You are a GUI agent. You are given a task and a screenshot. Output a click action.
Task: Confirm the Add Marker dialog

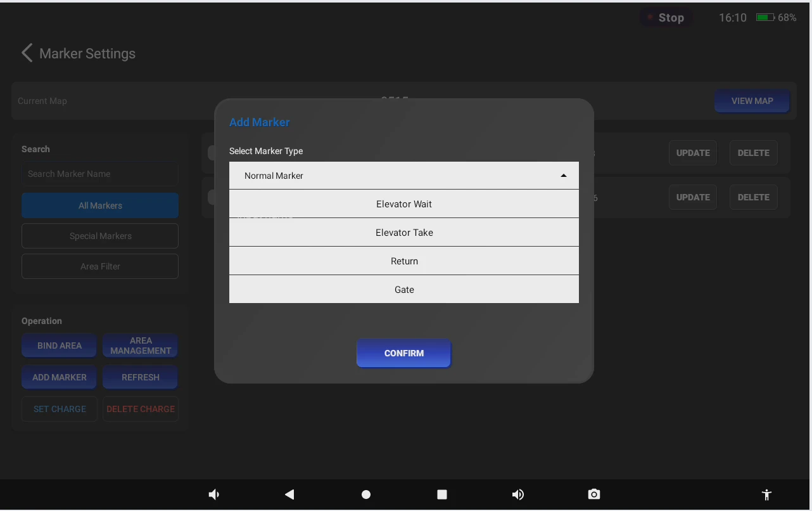(x=404, y=353)
